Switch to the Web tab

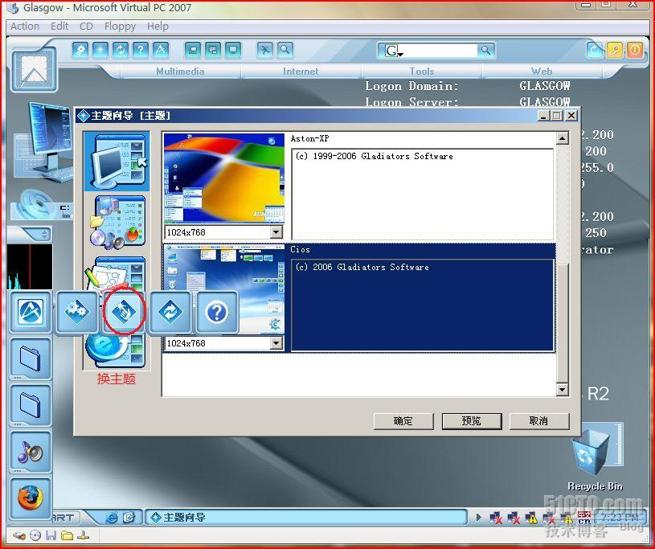542,71
